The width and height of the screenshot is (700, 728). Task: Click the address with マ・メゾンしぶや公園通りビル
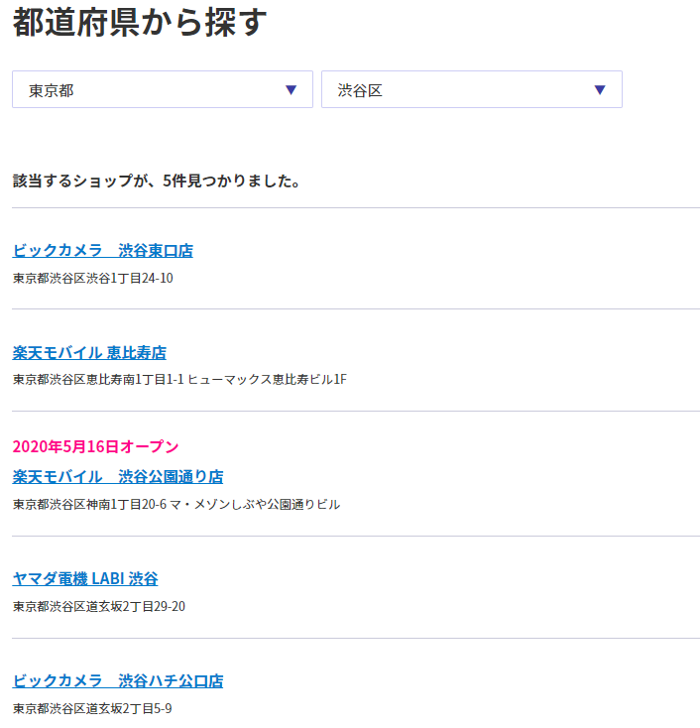[176, 504]
